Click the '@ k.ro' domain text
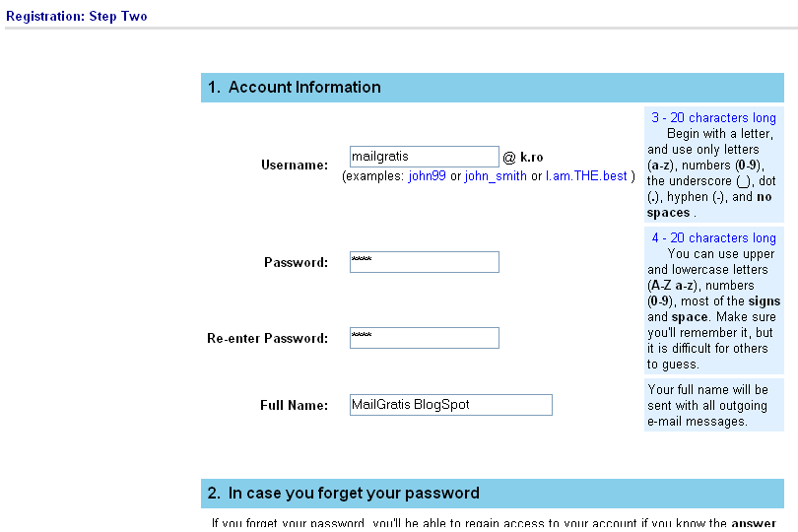The height and width of the screenshot is (532, 798). pyautogui.click(x=523, y=158)
